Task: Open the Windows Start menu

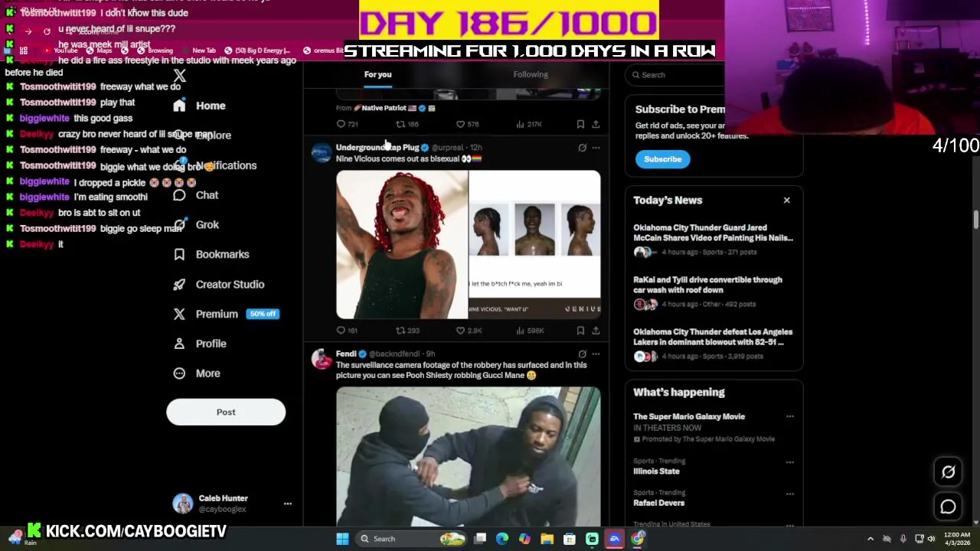Action: pyautogui.click(x=342, y=539)
